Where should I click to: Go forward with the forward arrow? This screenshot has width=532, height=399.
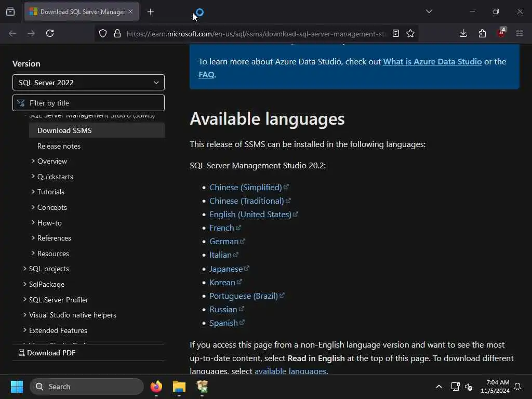pos(31,33)
